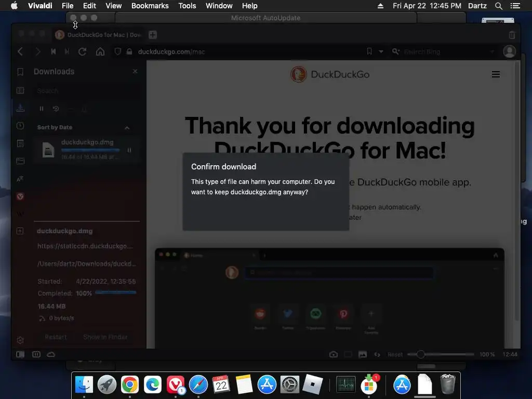532x399 pixels.
Task: Open the user profile avatar
Action: tap(509, 51)
